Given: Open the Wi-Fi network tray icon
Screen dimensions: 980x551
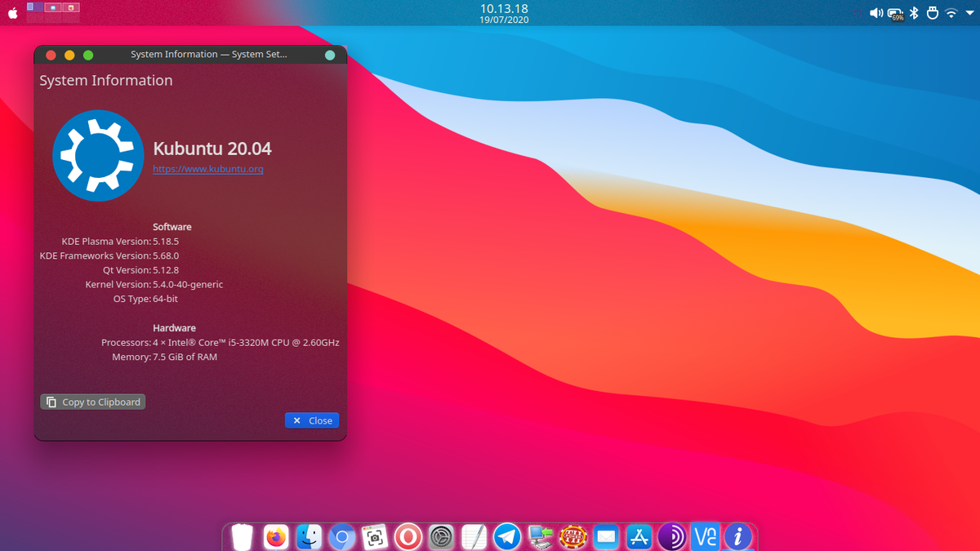Looking at the screenshot, I should (x=951, y=13).
